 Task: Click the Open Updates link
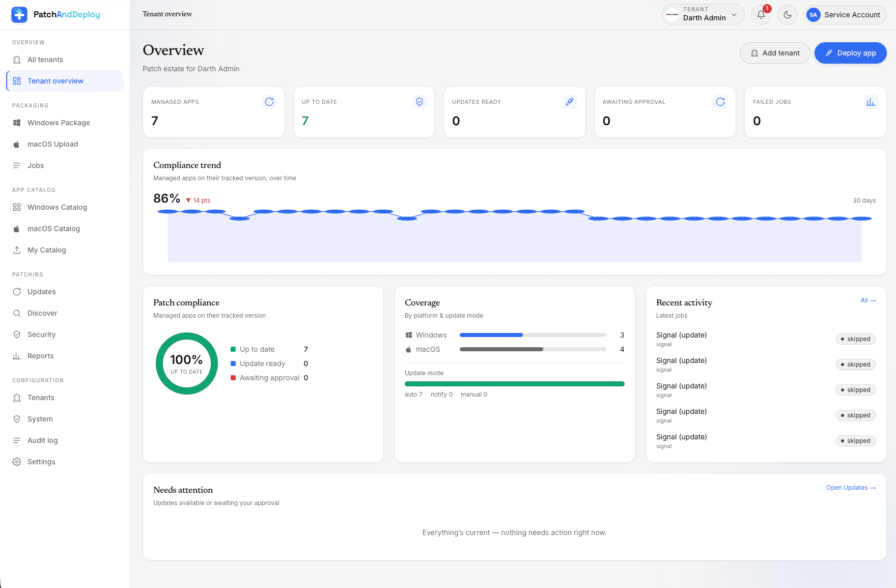click(x=851, y=488)
